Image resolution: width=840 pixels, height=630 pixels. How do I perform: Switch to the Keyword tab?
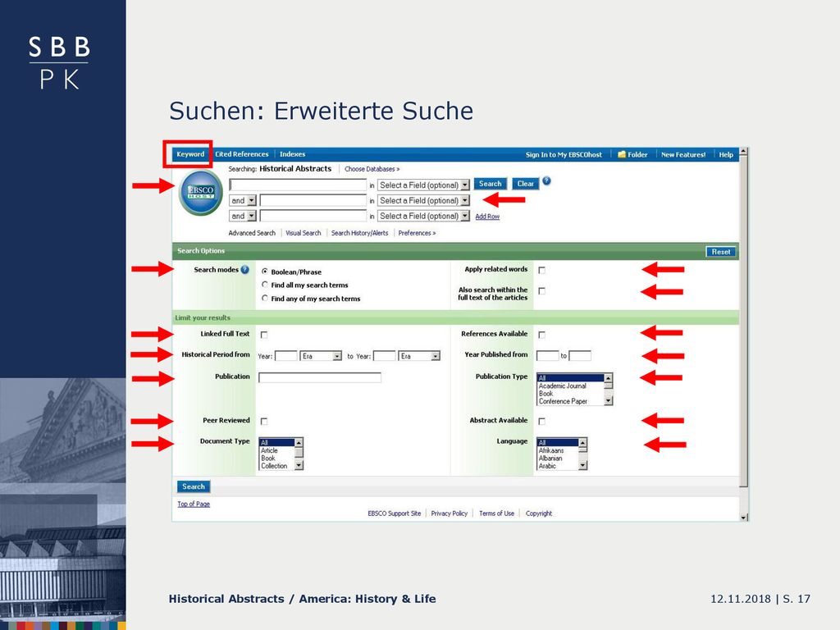190,154
